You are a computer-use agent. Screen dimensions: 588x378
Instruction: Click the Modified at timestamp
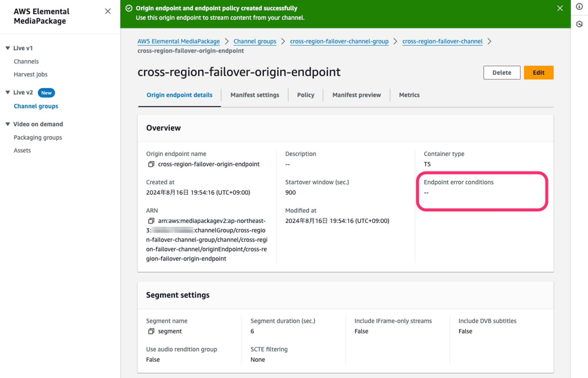tap(337, 221)
